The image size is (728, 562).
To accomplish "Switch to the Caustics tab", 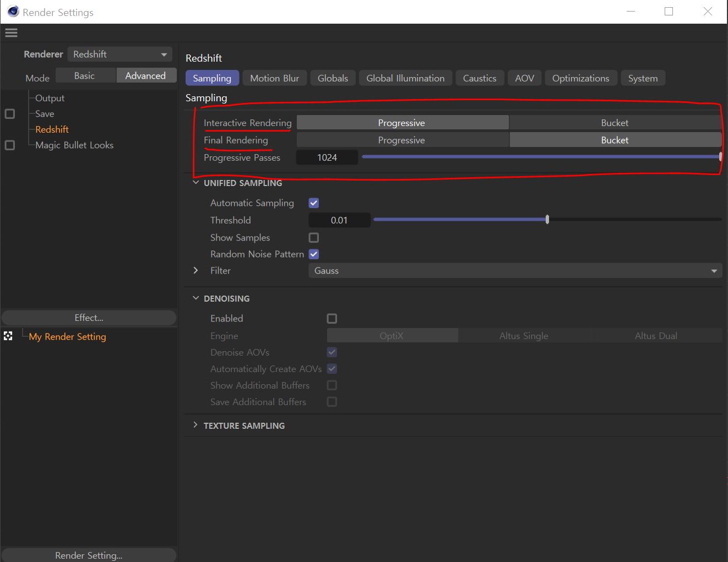I will (480, 78).
